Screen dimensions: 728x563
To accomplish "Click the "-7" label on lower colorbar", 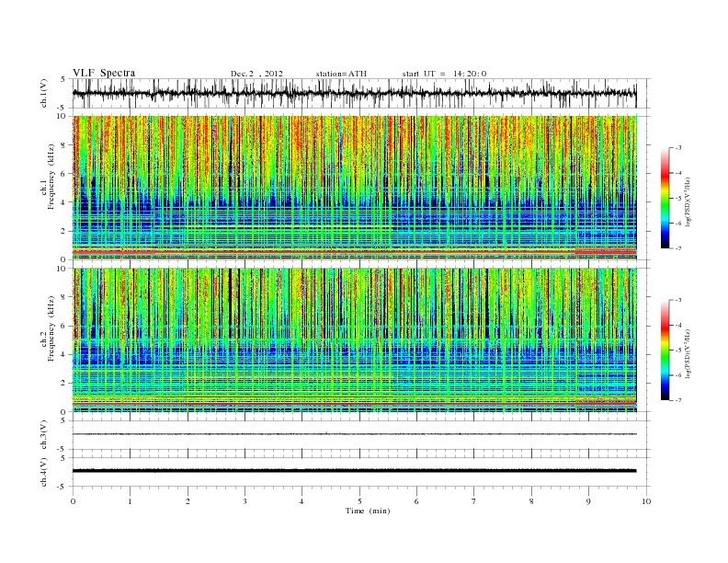I will pos(678,400).
